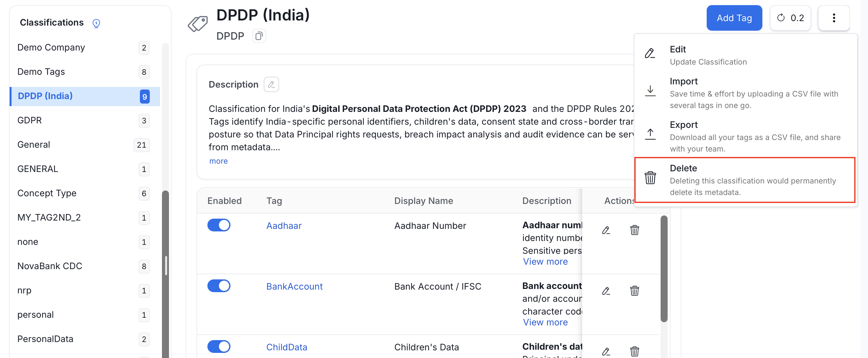The width and height of the screenshot is (868, 358).
Task: Click the tag count badge 9 for DPDP (India)
Action: coord(145,97)
